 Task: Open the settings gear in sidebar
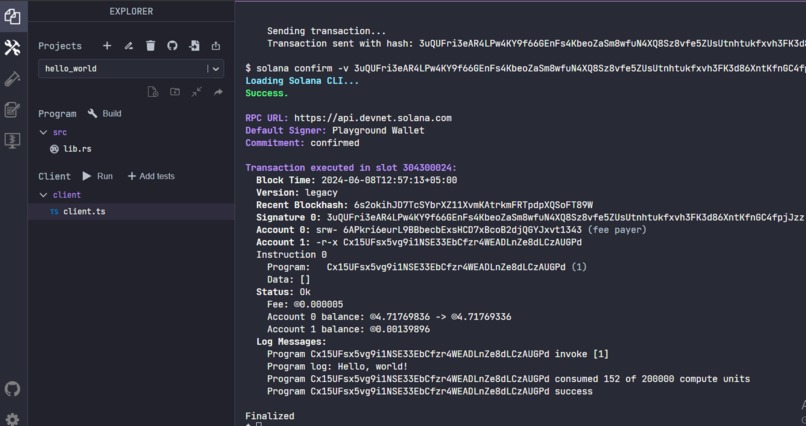(12, 419)
